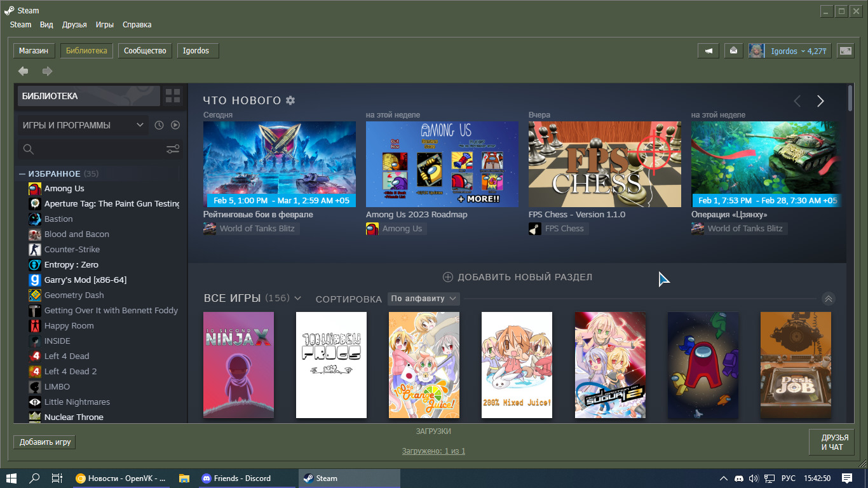The image size is (868, 488).
Task: Switch to the Библиотека tab
Action: click(86, 51)
